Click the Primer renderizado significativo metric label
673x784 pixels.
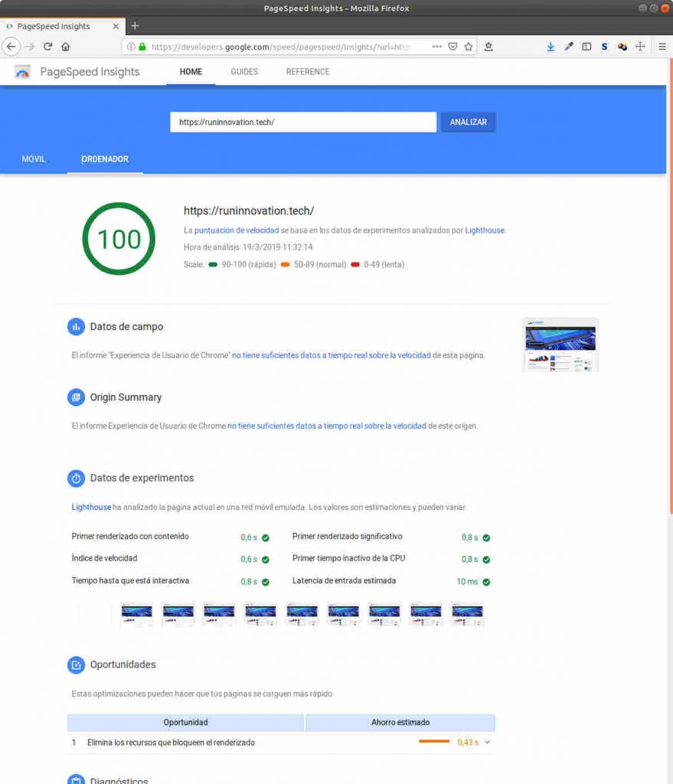pos(347,537)
